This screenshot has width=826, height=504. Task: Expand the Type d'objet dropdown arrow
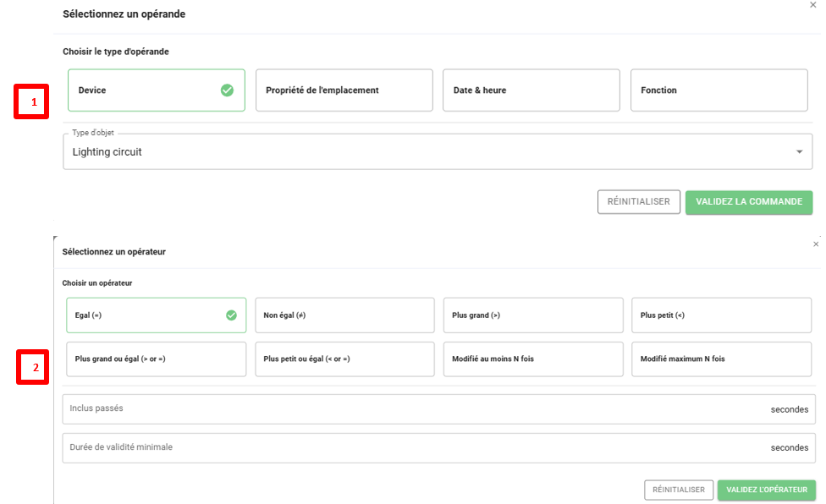tap(799, 152)
